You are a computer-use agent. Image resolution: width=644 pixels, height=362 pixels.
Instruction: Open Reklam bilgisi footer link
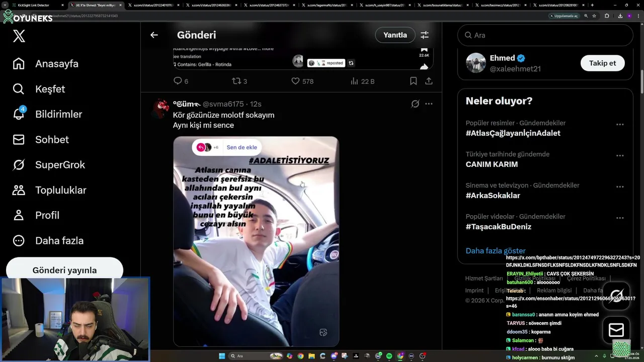(x=554, y=291)
